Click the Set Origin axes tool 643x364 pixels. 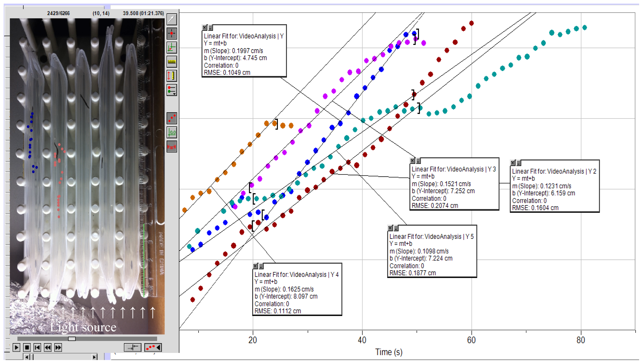[172, 47]
